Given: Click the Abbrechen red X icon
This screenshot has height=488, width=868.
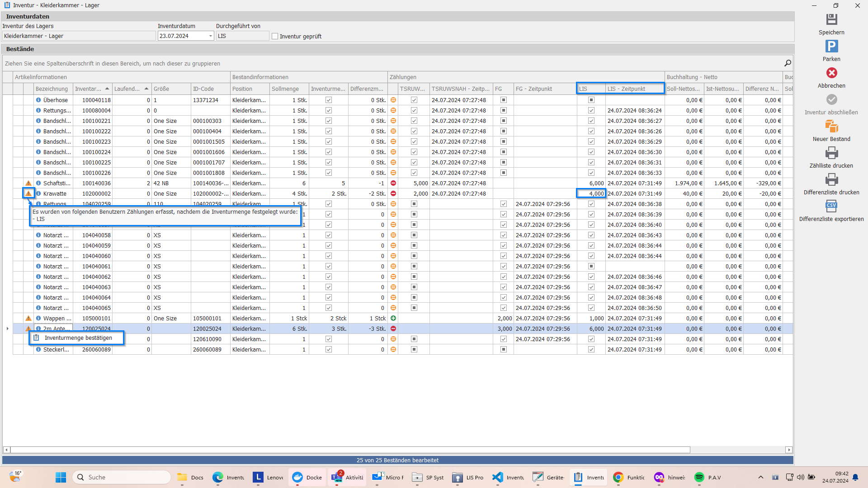Looking at the screenshot, I should click(x=831, y=73).
